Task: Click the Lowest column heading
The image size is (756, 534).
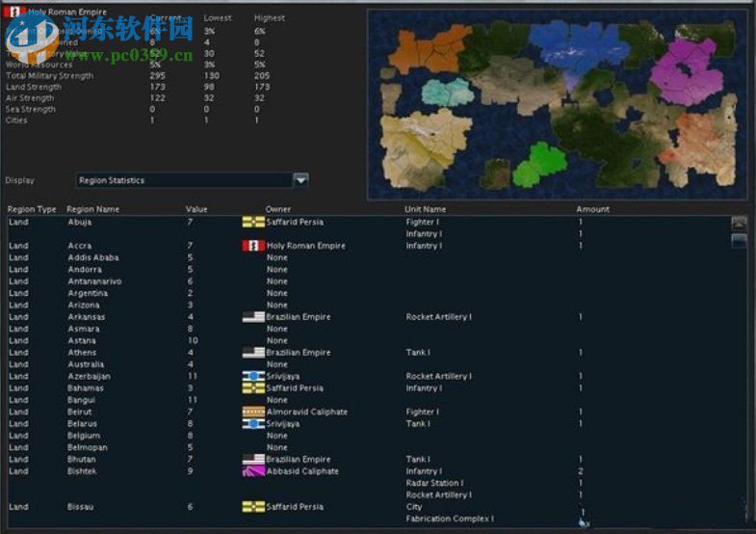Action: pos(218,18)
